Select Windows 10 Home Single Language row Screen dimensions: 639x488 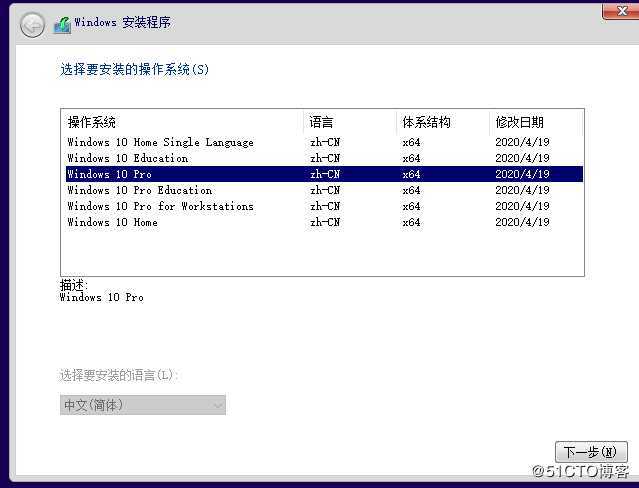coord(324,142)
